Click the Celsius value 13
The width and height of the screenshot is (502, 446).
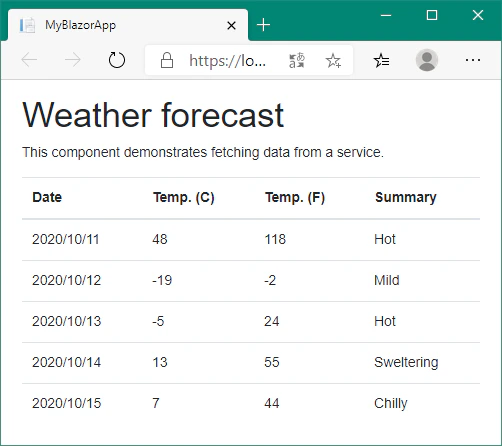point(160,362)
